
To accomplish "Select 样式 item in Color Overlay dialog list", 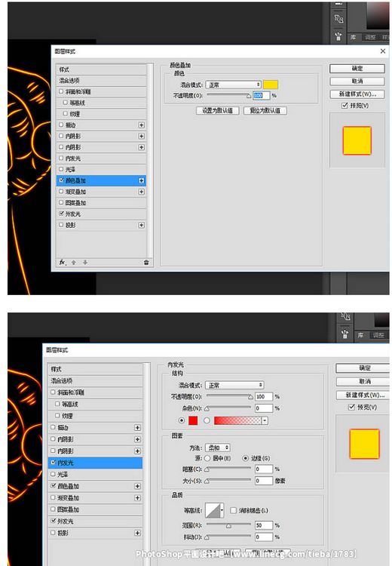I will 101,69.
